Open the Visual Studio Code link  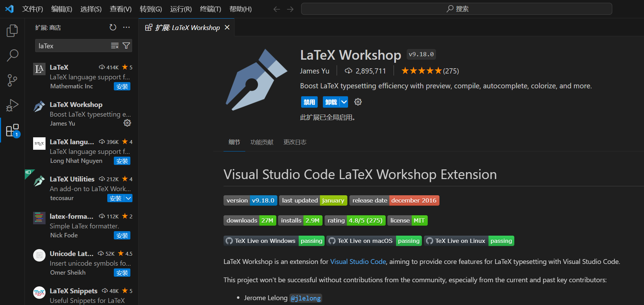tap(358, 262)
